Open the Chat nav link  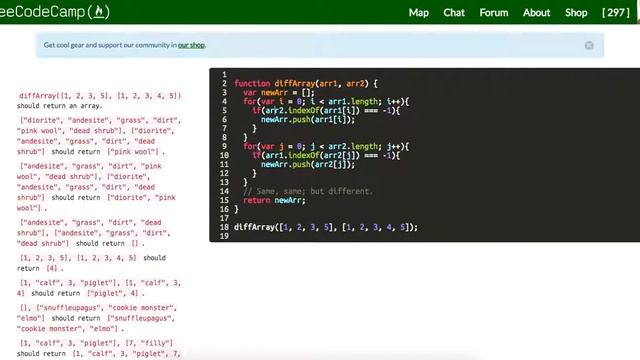click(454, 13)
